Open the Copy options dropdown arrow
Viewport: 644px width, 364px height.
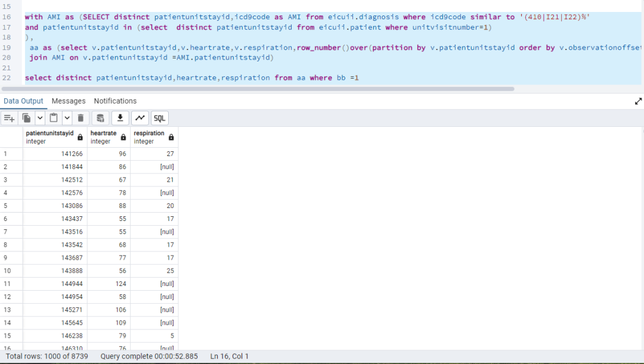40,118
